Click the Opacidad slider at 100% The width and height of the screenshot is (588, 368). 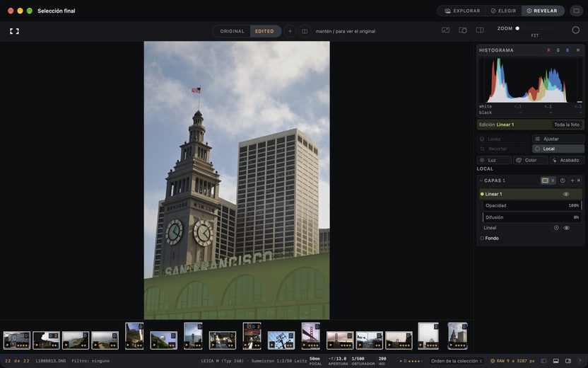[x=532, y=205]
